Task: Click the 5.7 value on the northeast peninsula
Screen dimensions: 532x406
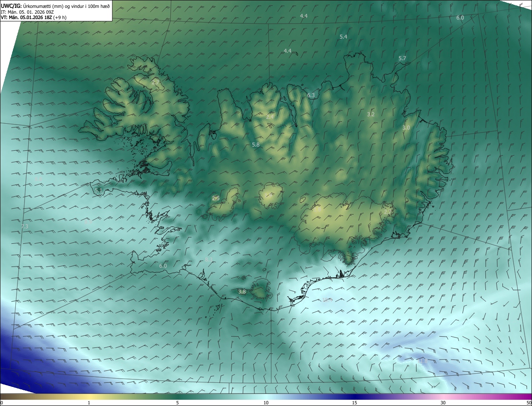Action: point(402,58)
